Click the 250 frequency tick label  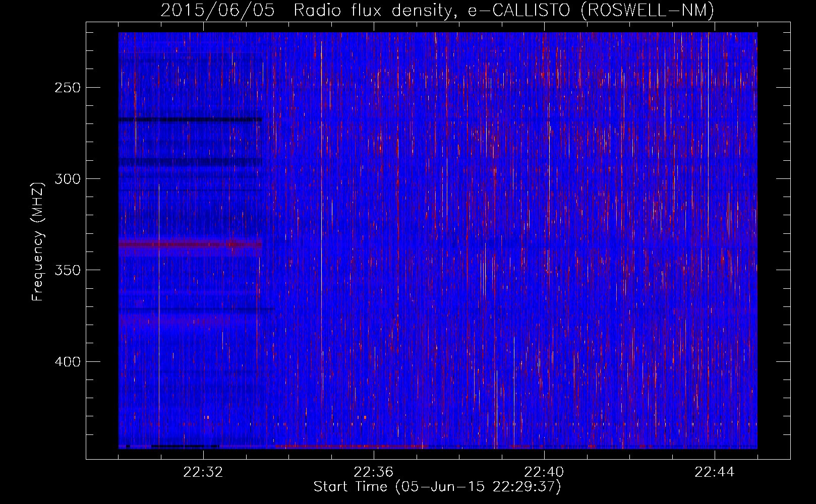click(68, 88)
